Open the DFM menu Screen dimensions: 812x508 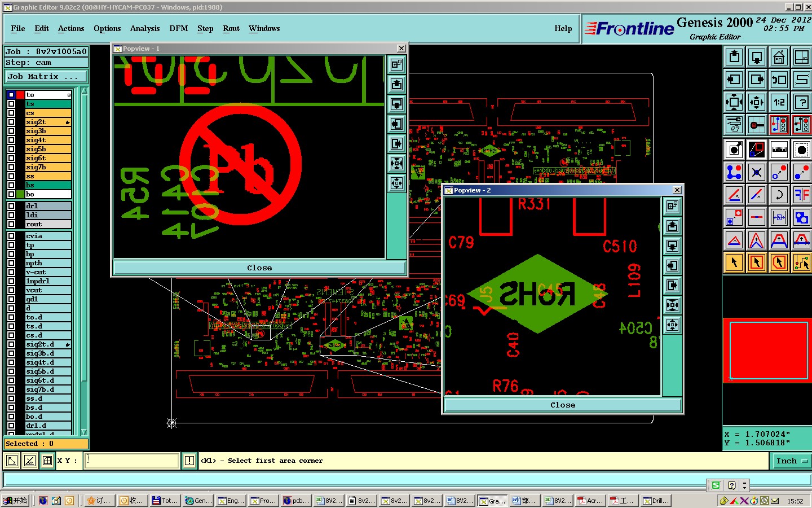[x=179, y=28]
